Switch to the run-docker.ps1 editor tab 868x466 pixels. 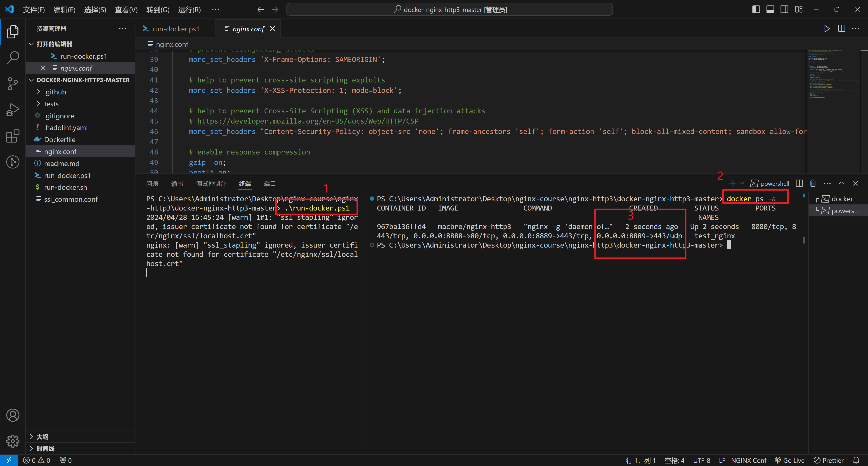click(175, 29)
